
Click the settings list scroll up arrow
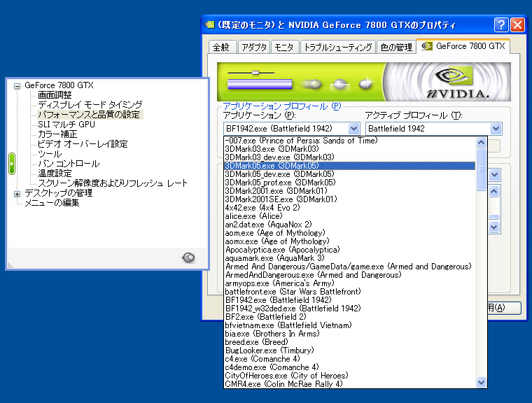coord(494,191)
